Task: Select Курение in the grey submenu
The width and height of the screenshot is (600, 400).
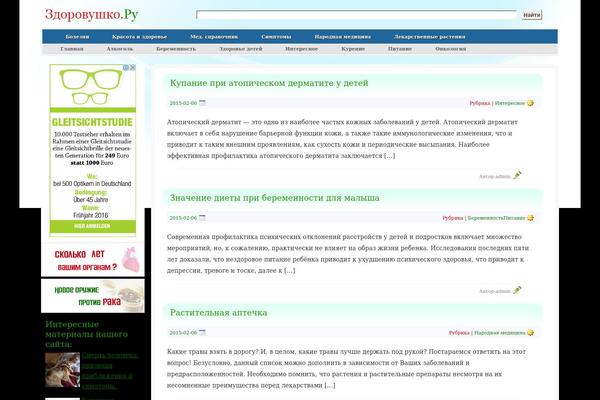Action: tap(353, 49)
